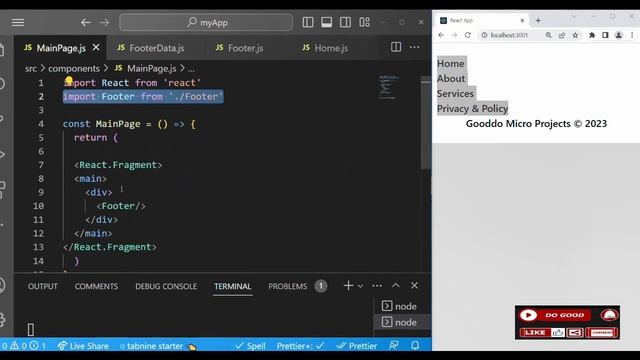Click the code minimap

[388, 87]
